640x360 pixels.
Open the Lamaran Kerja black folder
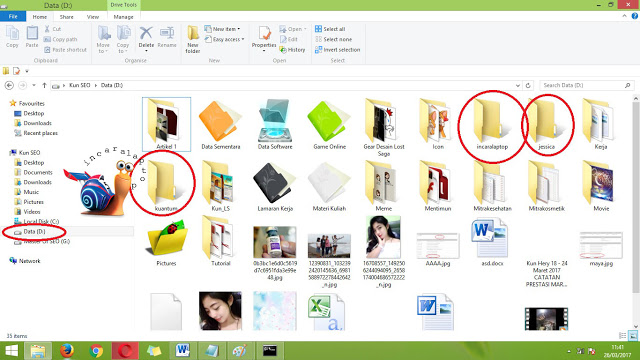click(x=275, y=187)
